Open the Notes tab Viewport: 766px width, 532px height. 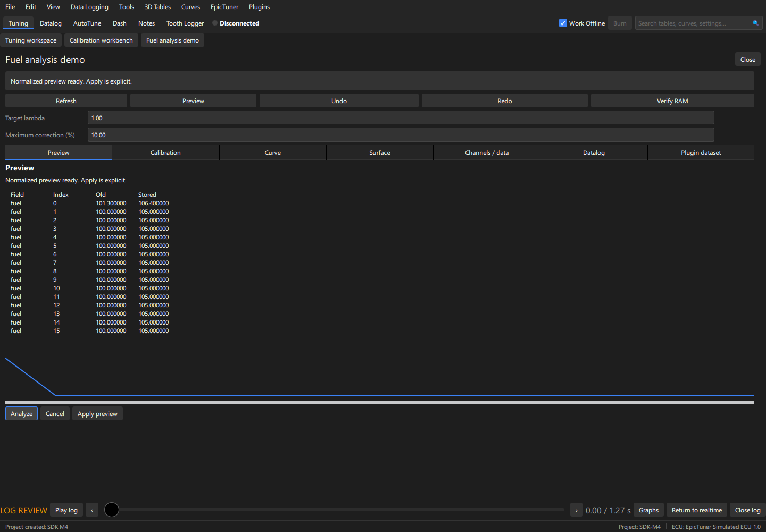tap(146, 23)
